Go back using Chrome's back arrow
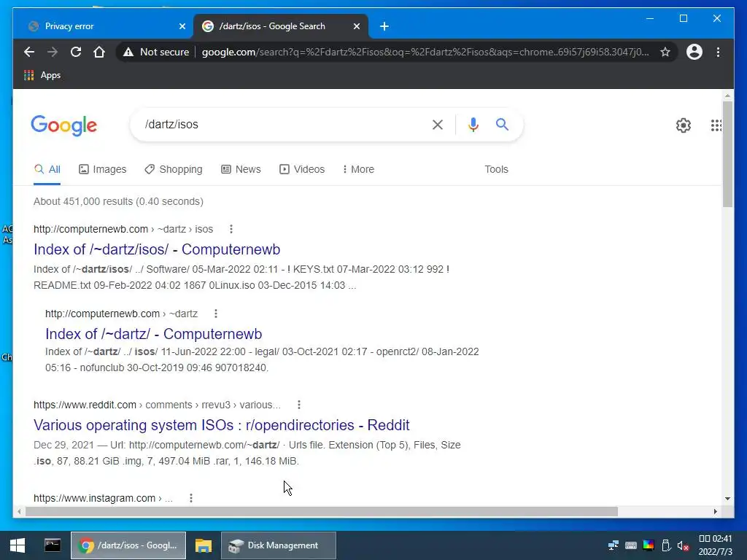Viewport: 747px width, 560px height. [29, 52]
